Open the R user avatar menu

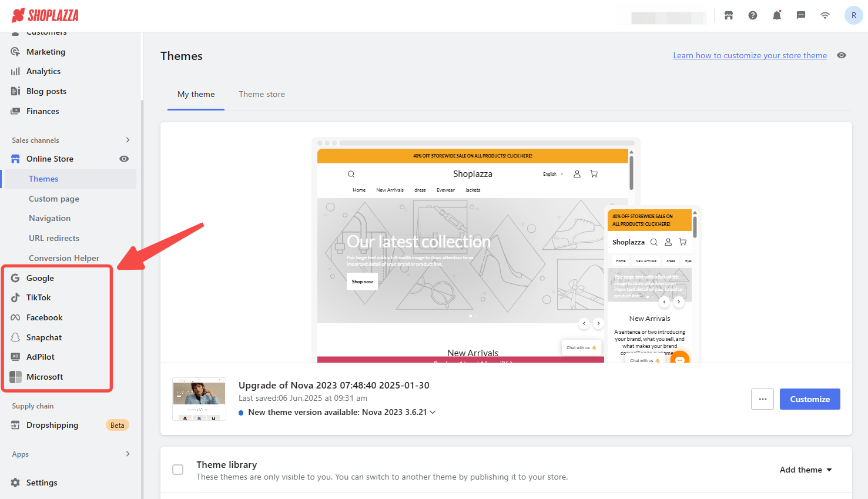coord(854,15)
